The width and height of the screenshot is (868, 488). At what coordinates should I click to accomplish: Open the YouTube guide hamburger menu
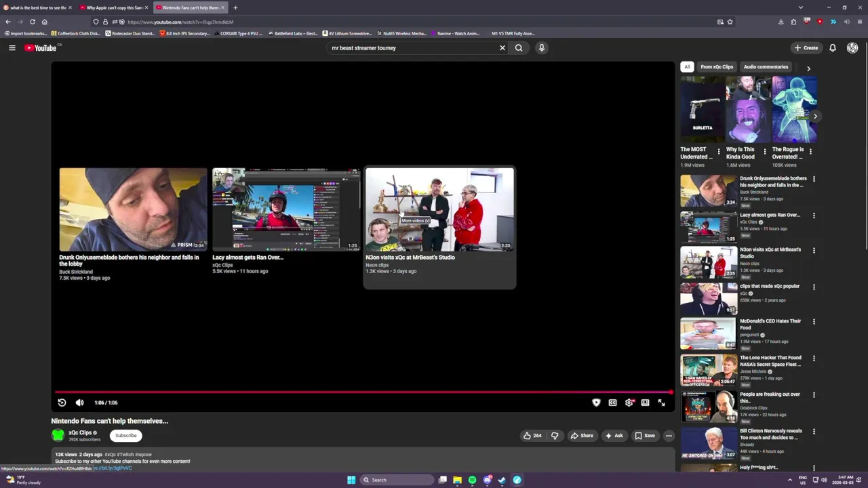click(12, 47)
